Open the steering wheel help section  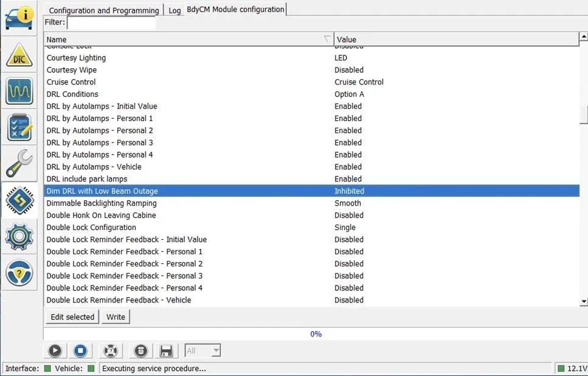(19, 273)
